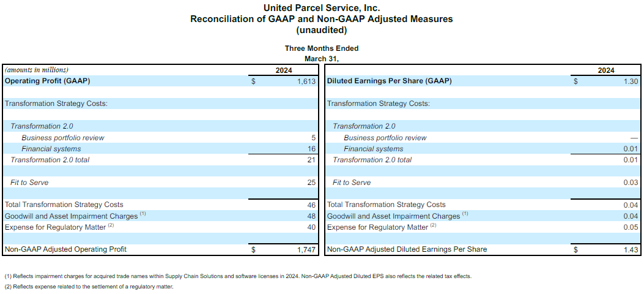Image resolution: width=644 pixels, height=294 pixels.
Task: Click "Fit to Serve" in left table
Action: [x=29, y=182]
